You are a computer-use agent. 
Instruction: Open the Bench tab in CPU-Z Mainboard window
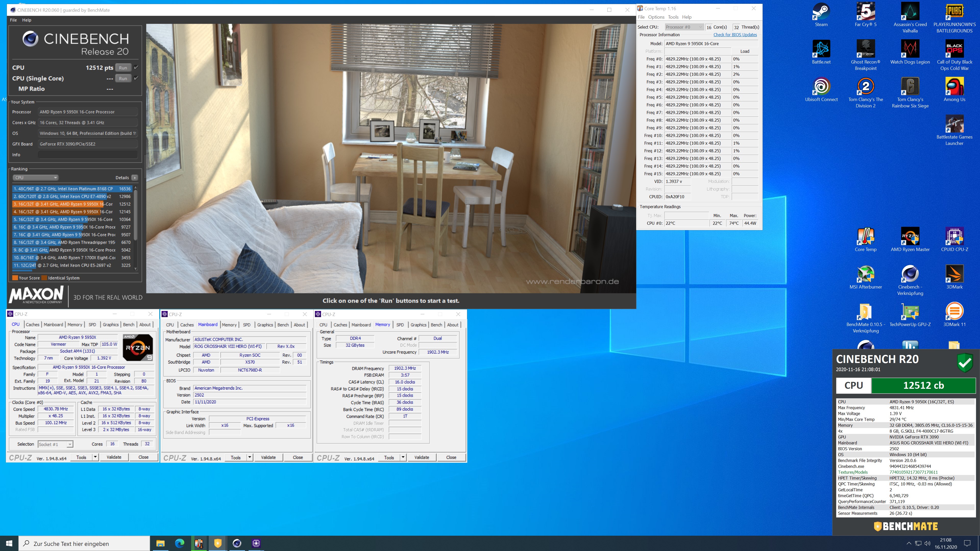pyautogui.click(x=283, y=325)
